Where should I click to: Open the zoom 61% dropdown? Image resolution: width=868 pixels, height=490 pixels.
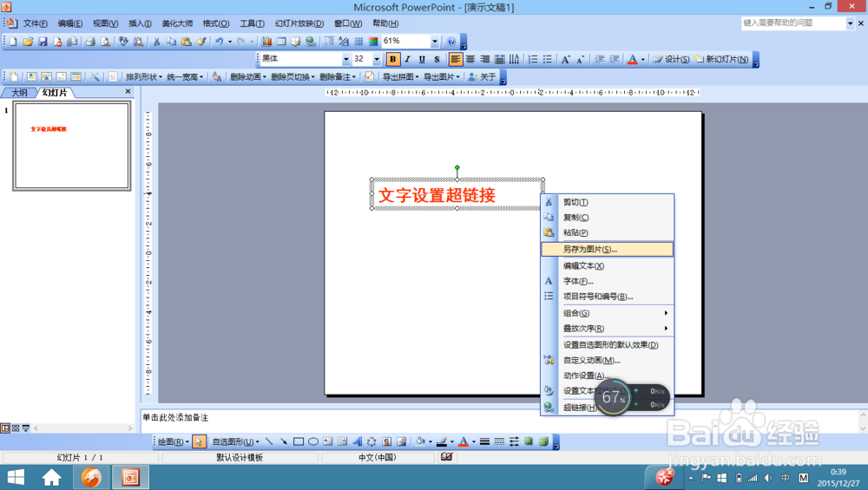[x=435, y=42]
